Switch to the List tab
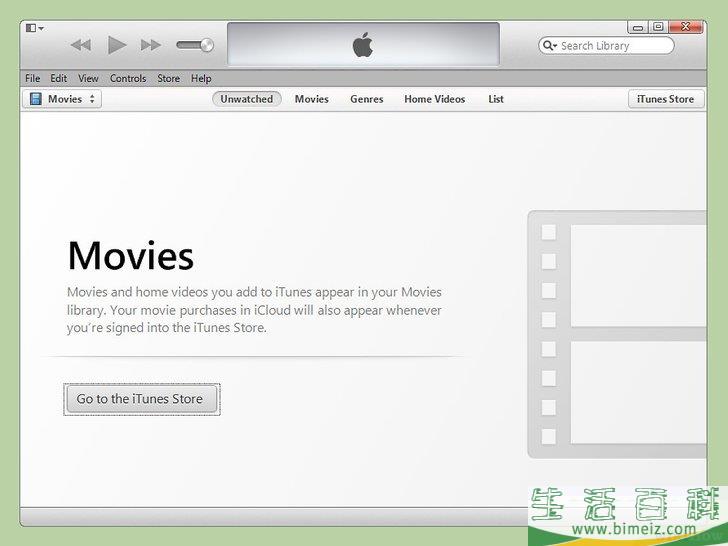The image size is (728, 546). pyautogui.click(x=496, y=99)
